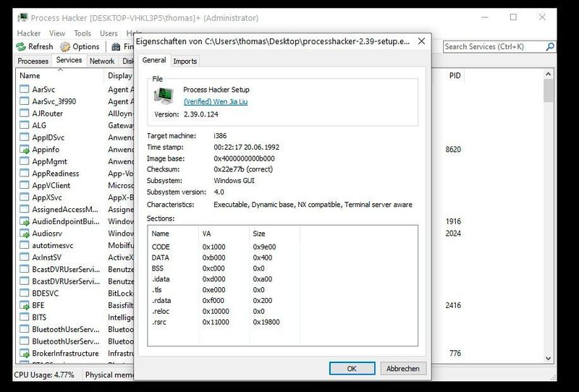The width and height of the screenshot is (579, 392).
Task: Click the services list scroll down arrow
Action: pyautogui.click(x=548, y=359)
